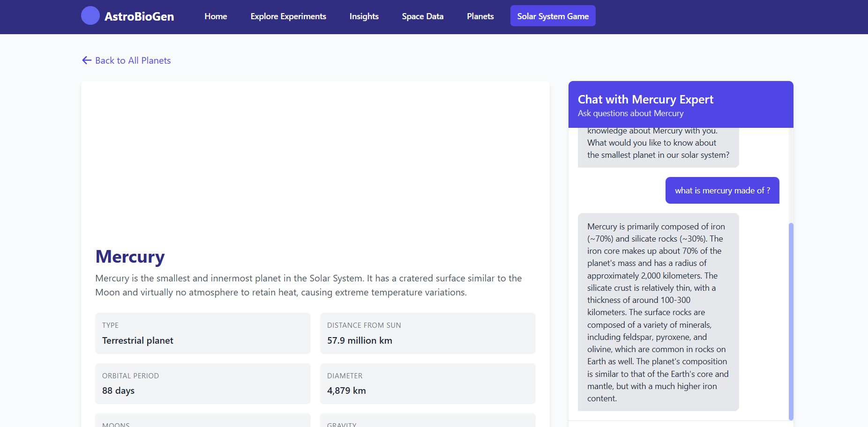Viewport: 868px width, 427px height.
Task: Click the Mercury heading title
Action: pos(130,257)
